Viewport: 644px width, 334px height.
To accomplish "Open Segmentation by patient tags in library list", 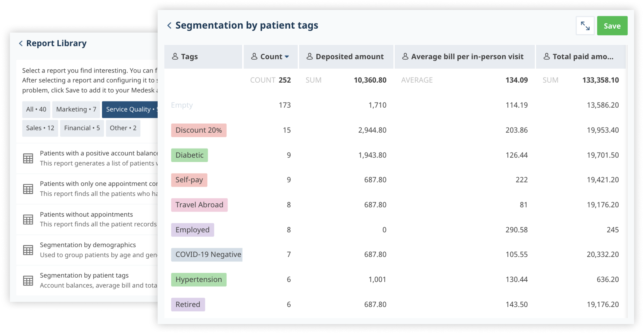I will coord(87,281).
